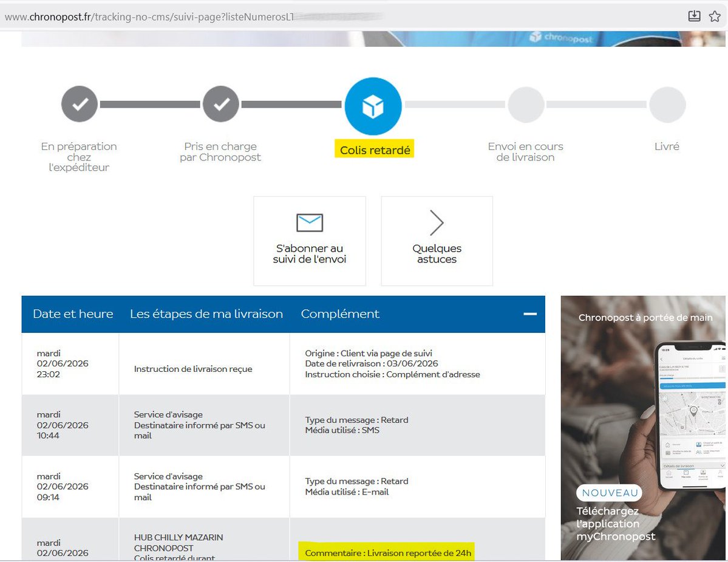This screenshot has height=562, width=728.
Task: Click the 'En préparation' checkmark step circle
Action: pyautogui.click(x=80, y=104)
